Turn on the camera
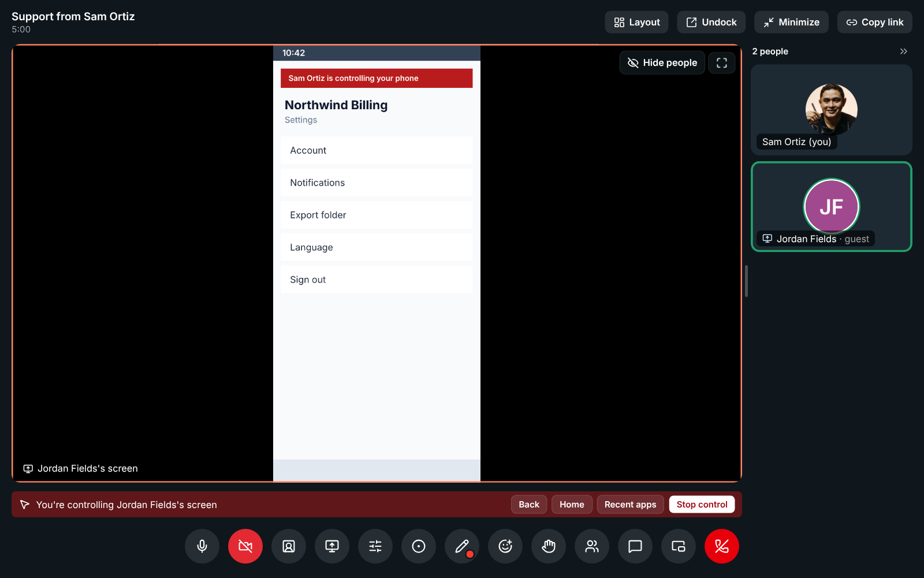 pyautogui.click(x=245, y=546)
